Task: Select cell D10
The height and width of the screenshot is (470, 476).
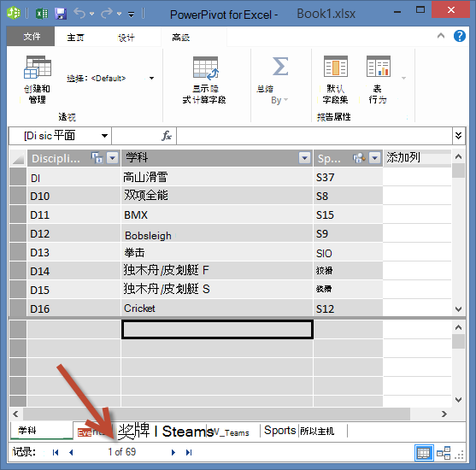Action: coord(73,196)
